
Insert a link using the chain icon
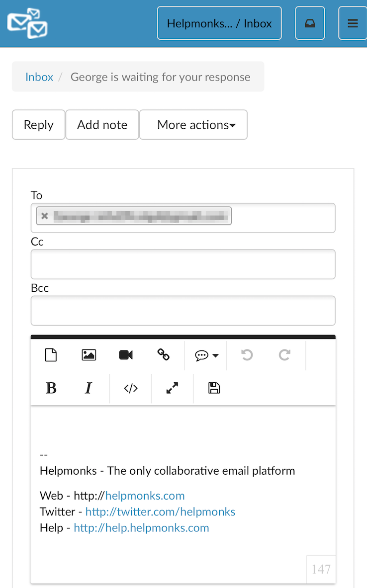163,355
